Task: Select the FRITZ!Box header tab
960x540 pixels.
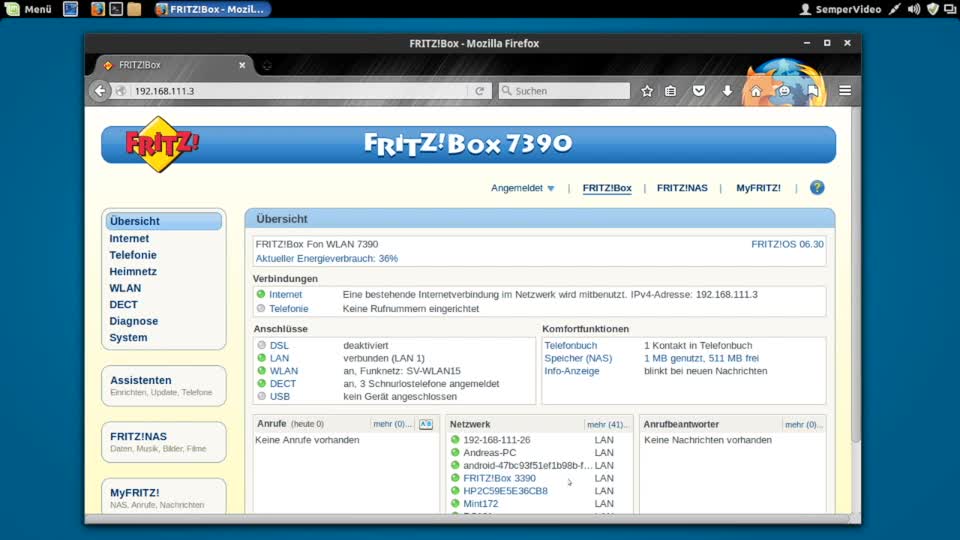Action: [x=607, y=188]
